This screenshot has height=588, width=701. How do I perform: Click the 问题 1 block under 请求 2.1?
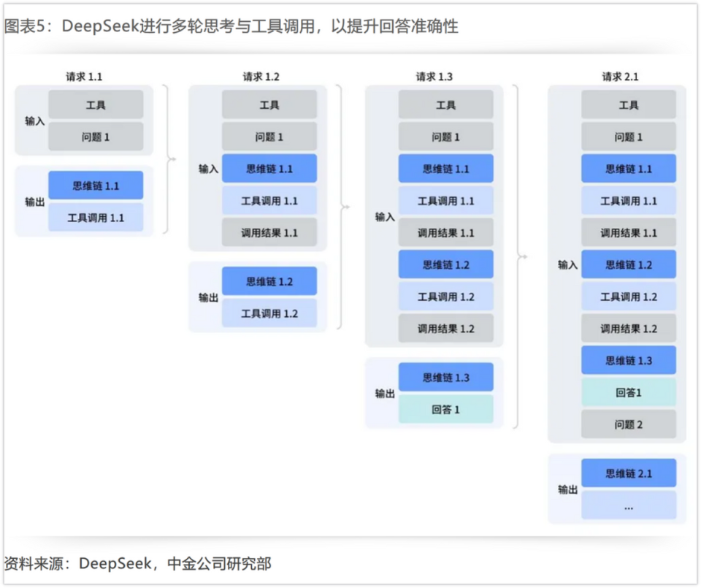629,137
